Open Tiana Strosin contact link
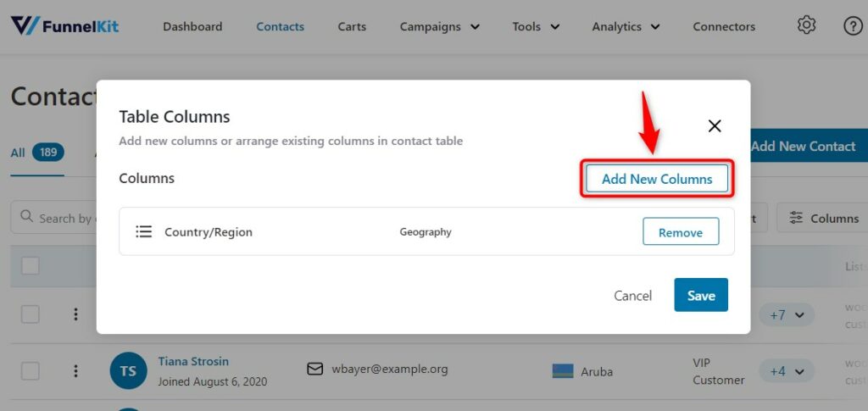The image size is (868, 411). [193, 361]
